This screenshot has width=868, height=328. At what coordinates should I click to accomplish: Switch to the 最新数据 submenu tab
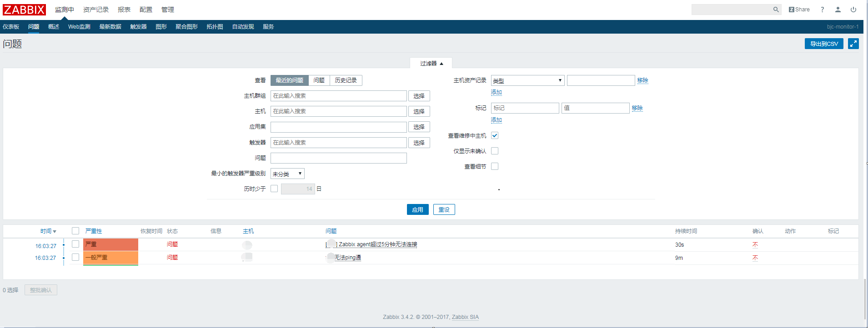point(110,27)
